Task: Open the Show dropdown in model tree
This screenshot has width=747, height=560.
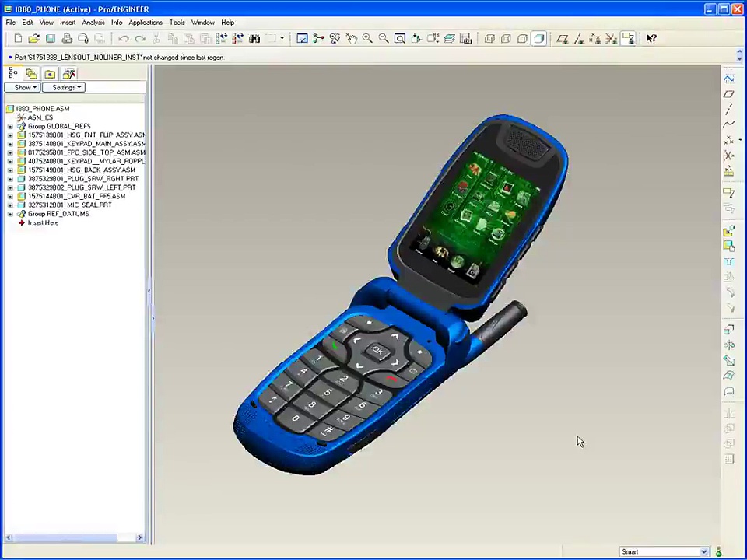Action: click(x=25, y=87)
